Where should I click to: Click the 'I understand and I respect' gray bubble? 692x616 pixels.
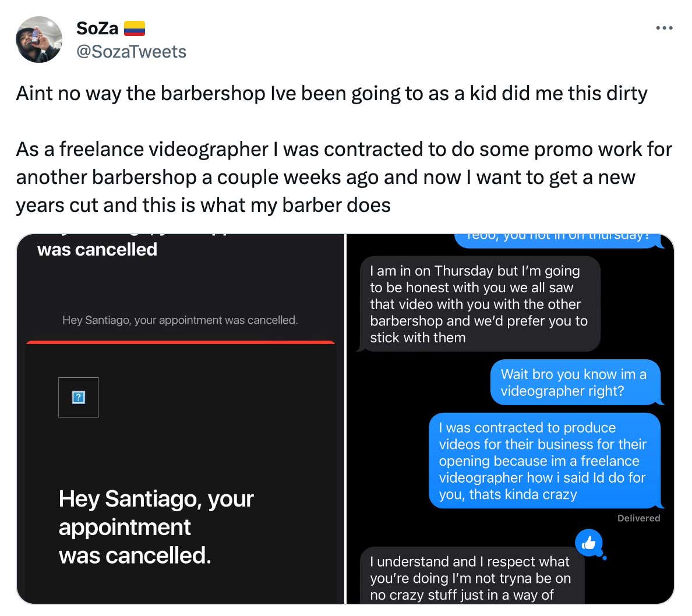pyautogui.click(x=470, y=578)
